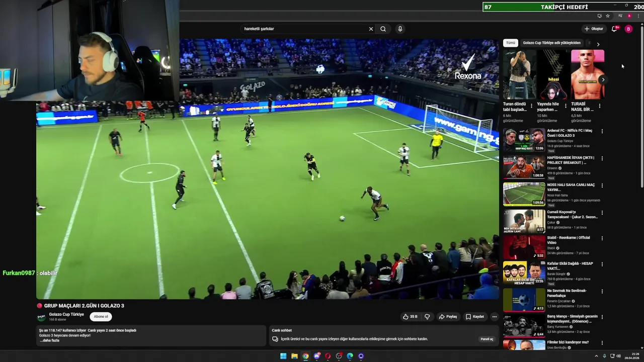Open options menu for 'Kafalar Ekibi Dağıldı' video
The height and width of the screenshot is (362, 644).
click(602, 264)
